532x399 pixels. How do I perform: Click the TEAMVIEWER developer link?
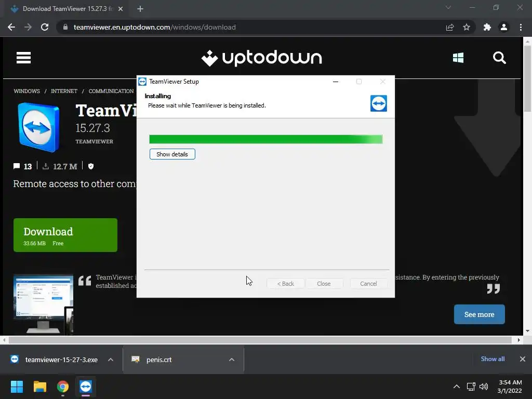click(x=95, y=141)
